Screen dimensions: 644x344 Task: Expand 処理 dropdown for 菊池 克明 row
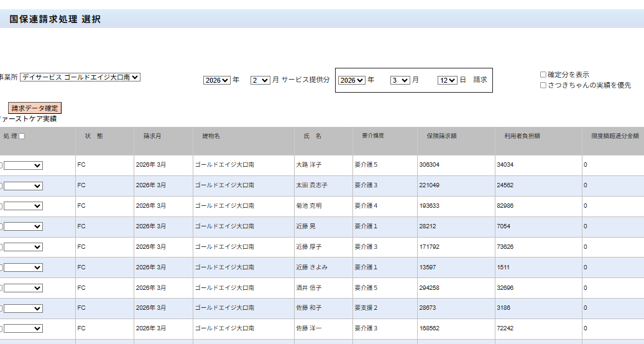(23, 206)
